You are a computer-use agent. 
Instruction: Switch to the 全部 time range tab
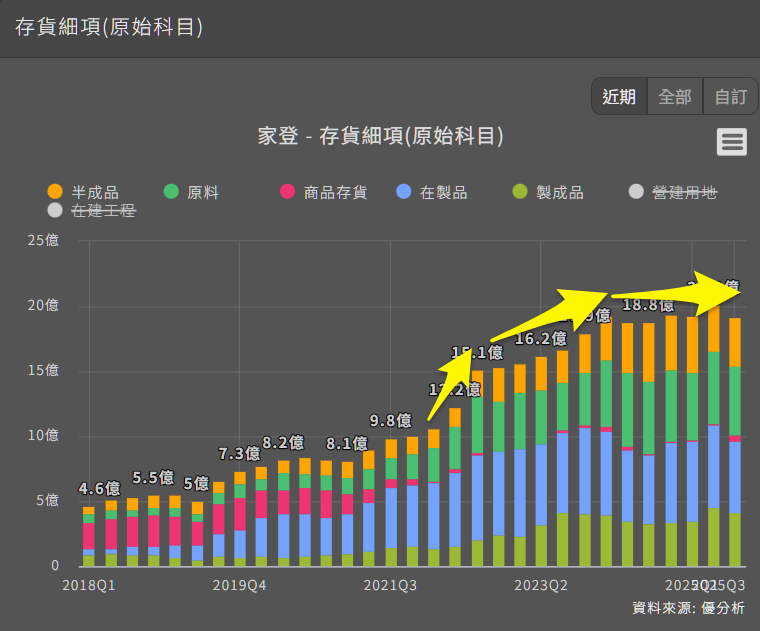[x=675, y=96]
